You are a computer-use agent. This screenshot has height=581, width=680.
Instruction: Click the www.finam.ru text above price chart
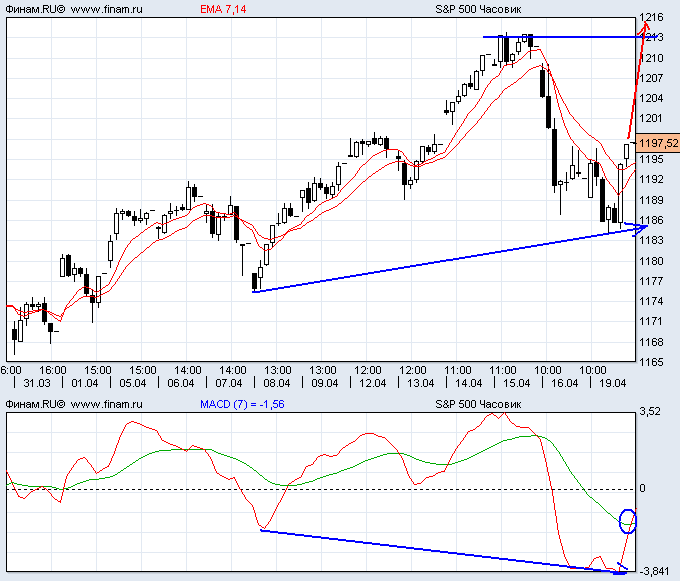pyautogui.click(x=106, y=9)
